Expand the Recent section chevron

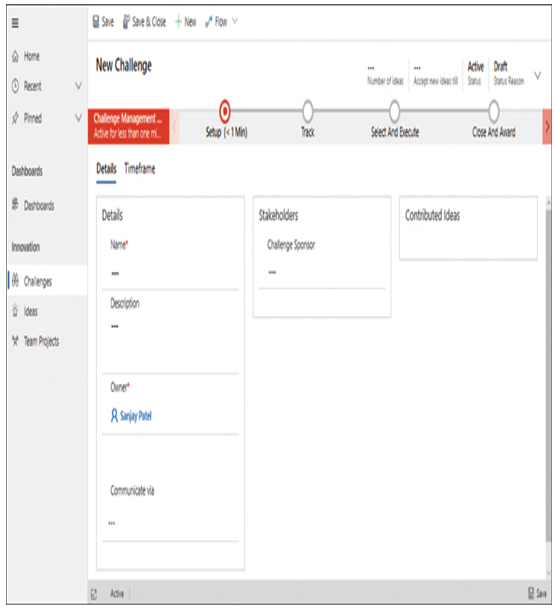coord(78,86)
